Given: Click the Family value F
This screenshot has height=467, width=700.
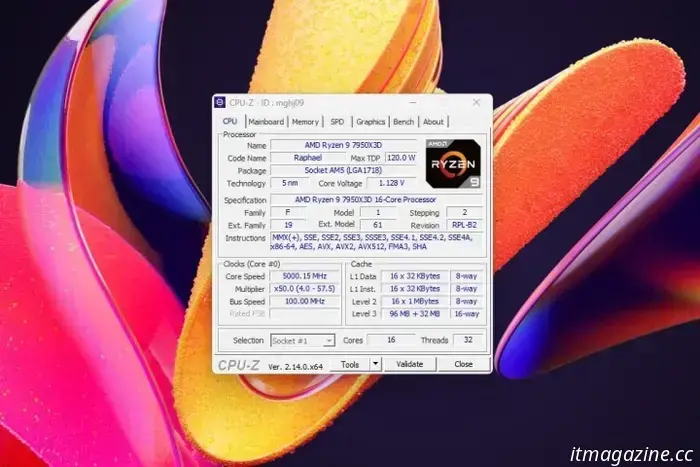Looking at the screenshot, I should (288, 212).
